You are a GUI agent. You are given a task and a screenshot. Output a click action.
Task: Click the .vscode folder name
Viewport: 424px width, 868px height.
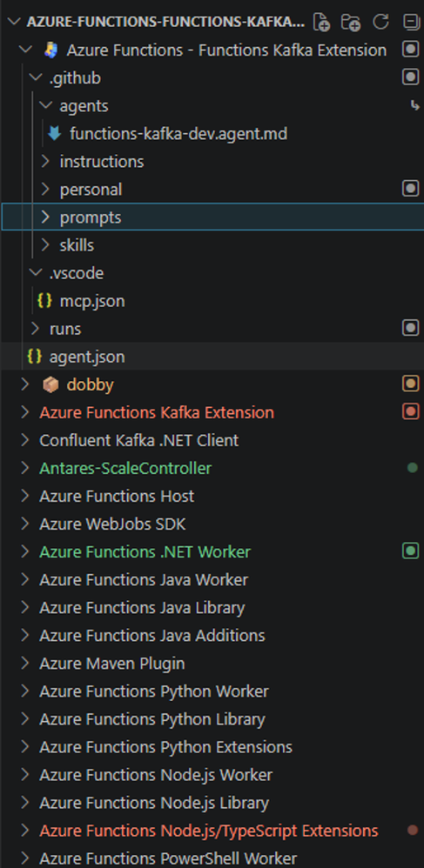coord(77,273)
